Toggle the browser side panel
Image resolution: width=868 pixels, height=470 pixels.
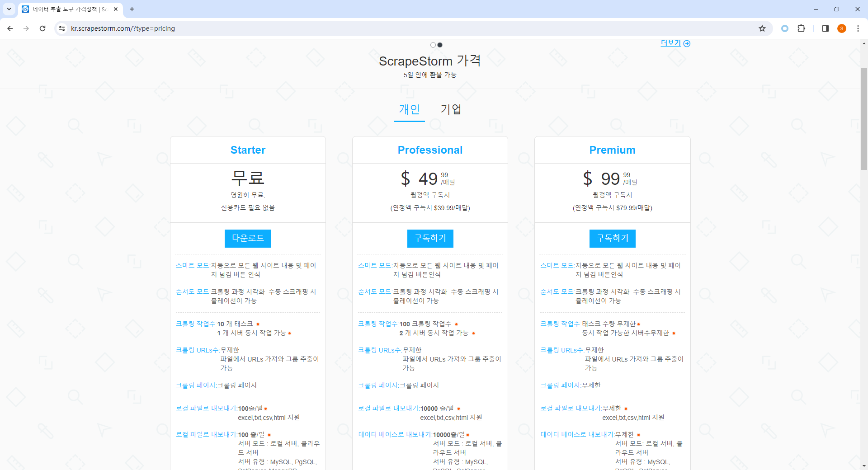pyautogui.click(x=825, y=28)
